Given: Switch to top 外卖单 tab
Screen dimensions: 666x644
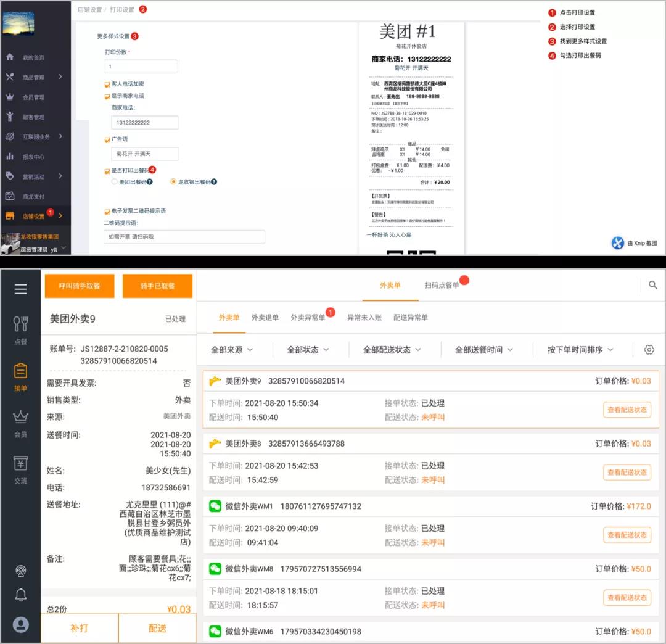Looking at the screenshot, I should coord(390,286).
